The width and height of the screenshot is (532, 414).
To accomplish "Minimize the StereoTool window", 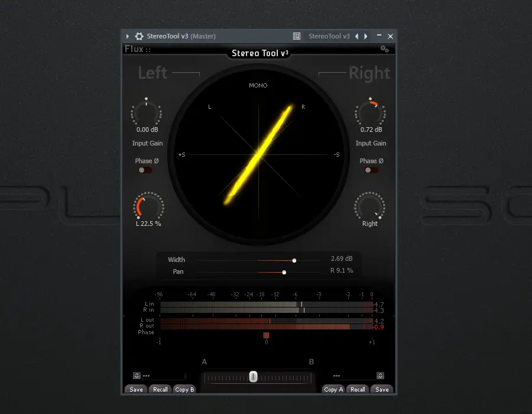I will 379,35.
